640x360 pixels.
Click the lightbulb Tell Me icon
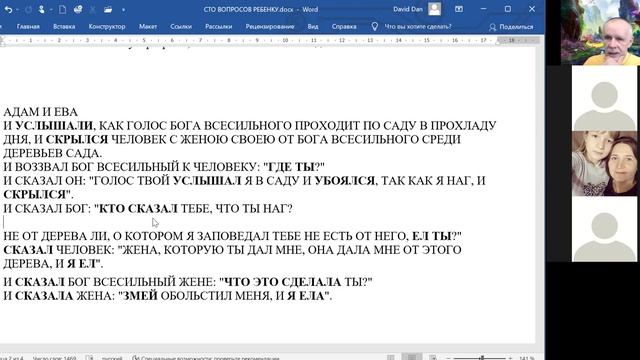375,27
